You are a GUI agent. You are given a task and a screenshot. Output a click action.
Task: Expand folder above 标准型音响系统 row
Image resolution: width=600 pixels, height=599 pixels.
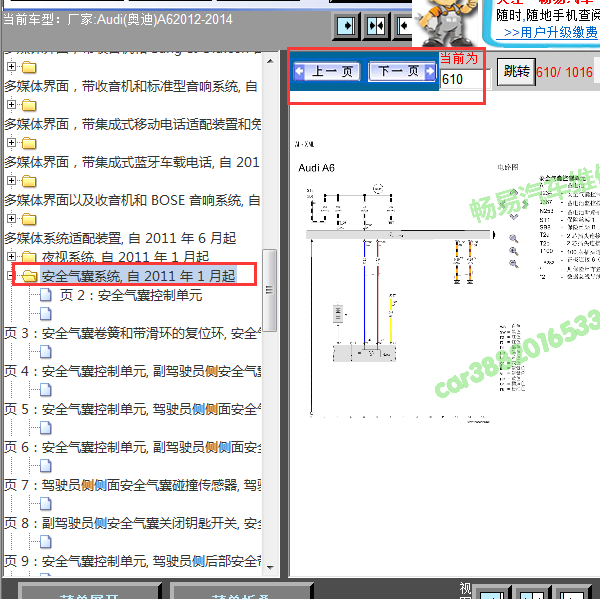11,67
